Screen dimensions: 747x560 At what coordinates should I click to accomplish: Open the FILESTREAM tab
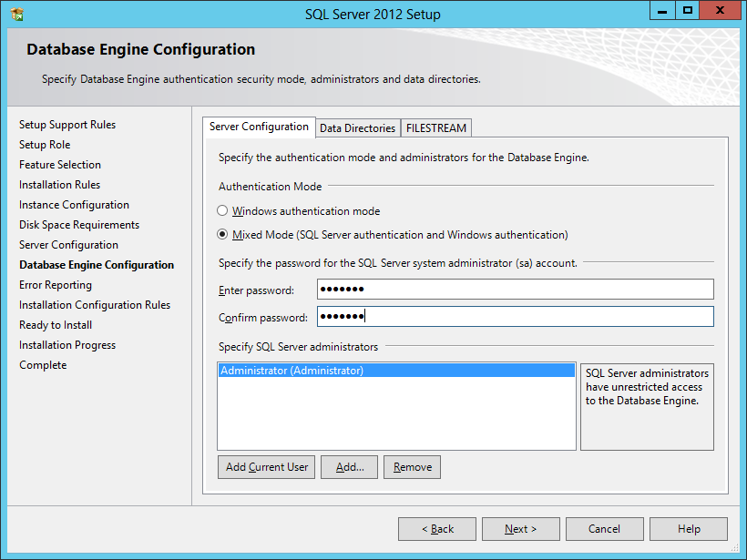(x=436, y=128)
